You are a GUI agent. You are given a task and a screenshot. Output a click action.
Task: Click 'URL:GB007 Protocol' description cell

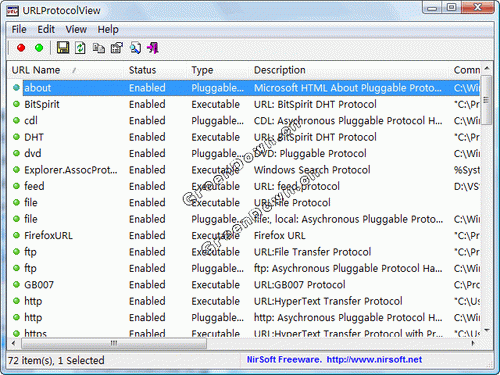[x=300, y=285]
